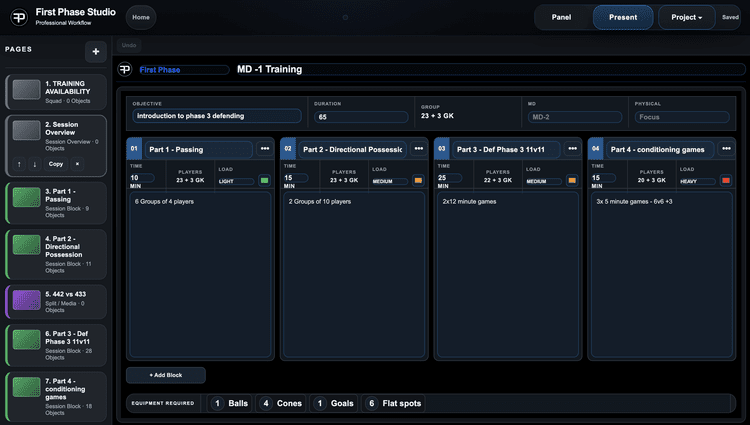750x425 pixels.
Task: Open options menu for Part 3 block
Action: 573,149
